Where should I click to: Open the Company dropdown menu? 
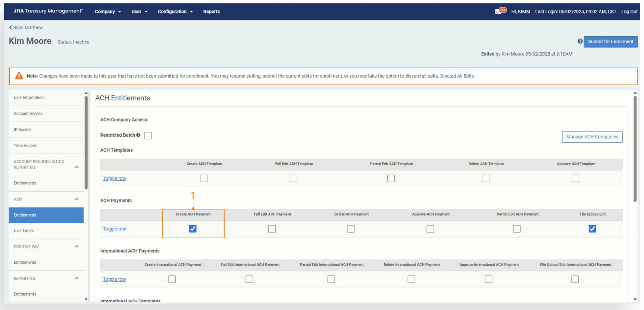pyautogui.click(x=108, y=12)
